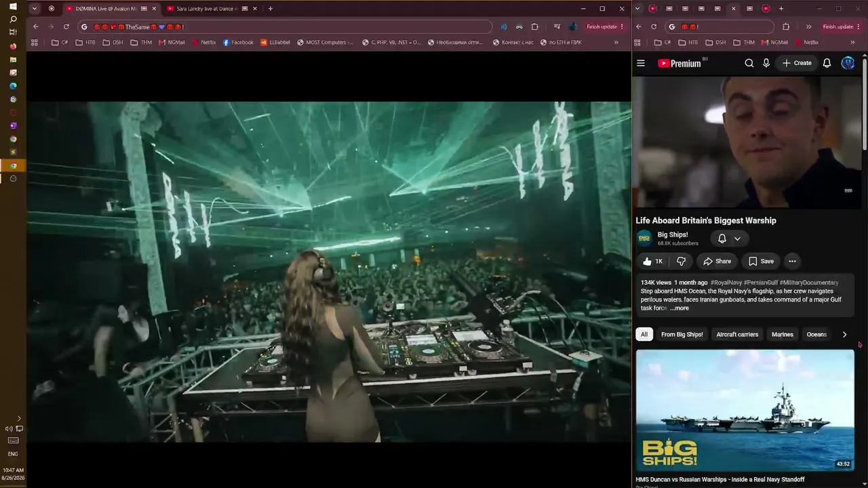Go back in the right browser window
Viewport: 868px width, 488px height.
[x=639, y=26]
